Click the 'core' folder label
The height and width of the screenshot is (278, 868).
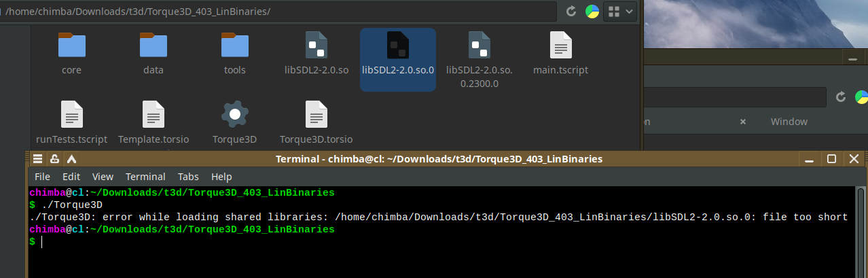pos(71,70)
